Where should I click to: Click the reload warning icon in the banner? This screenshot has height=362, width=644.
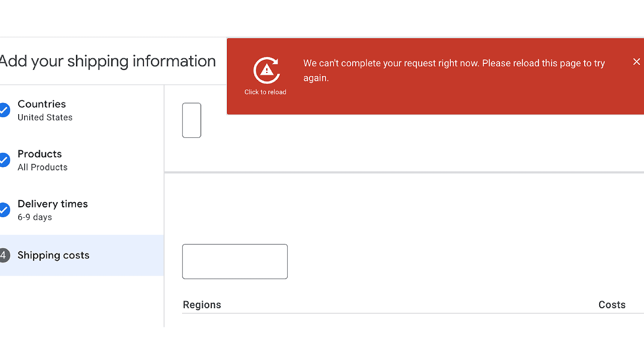266,71
